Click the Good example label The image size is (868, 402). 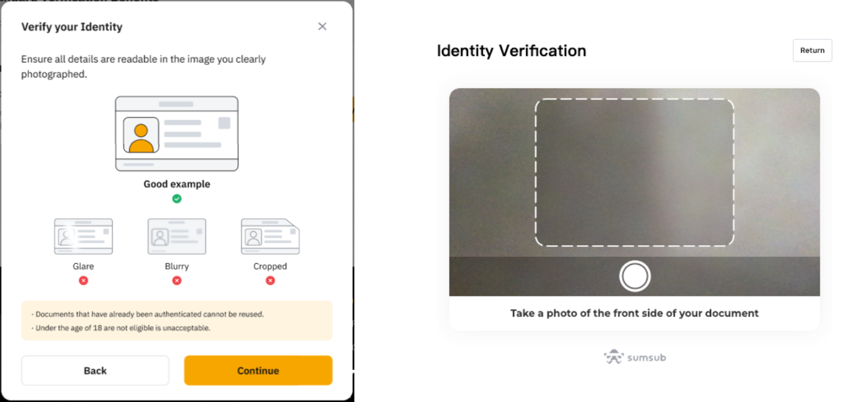177,184
